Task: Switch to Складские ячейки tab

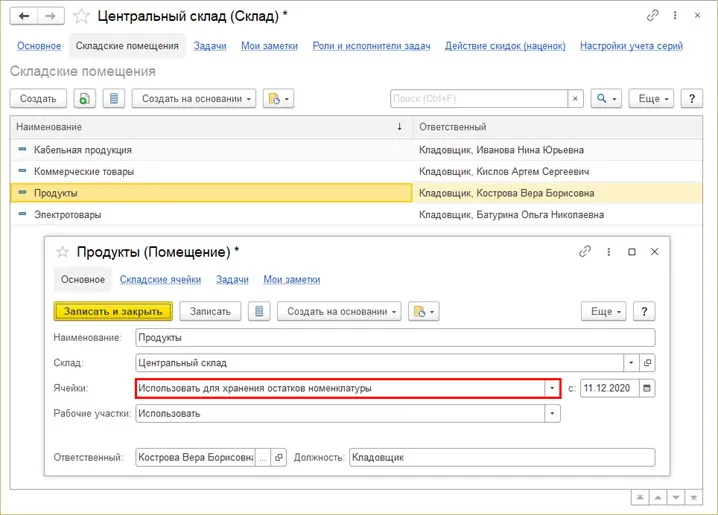Action: [160, 280]
